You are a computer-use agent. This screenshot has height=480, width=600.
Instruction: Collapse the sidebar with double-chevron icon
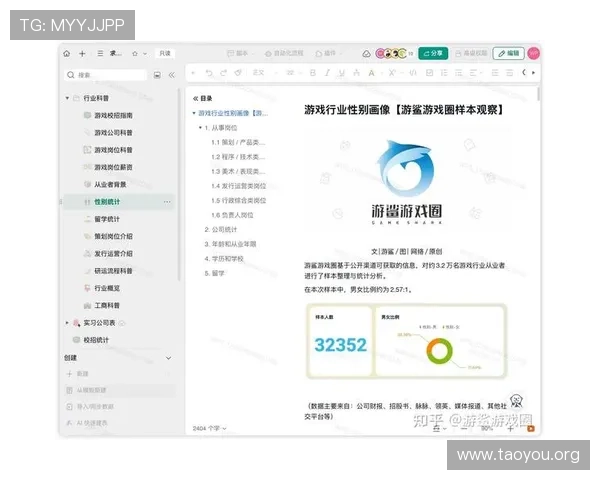(171, 75)
